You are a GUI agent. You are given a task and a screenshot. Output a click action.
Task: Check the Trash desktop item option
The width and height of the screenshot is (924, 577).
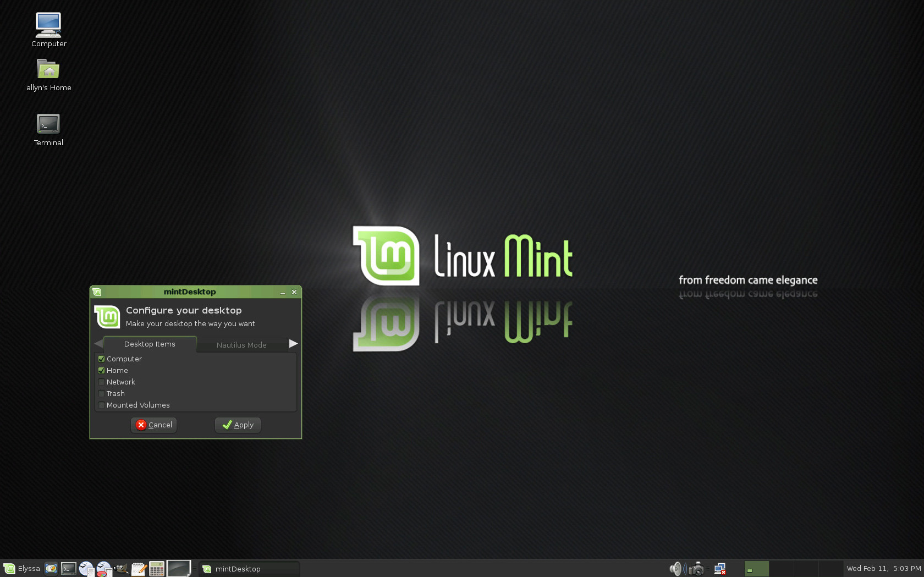pos(101,393)
